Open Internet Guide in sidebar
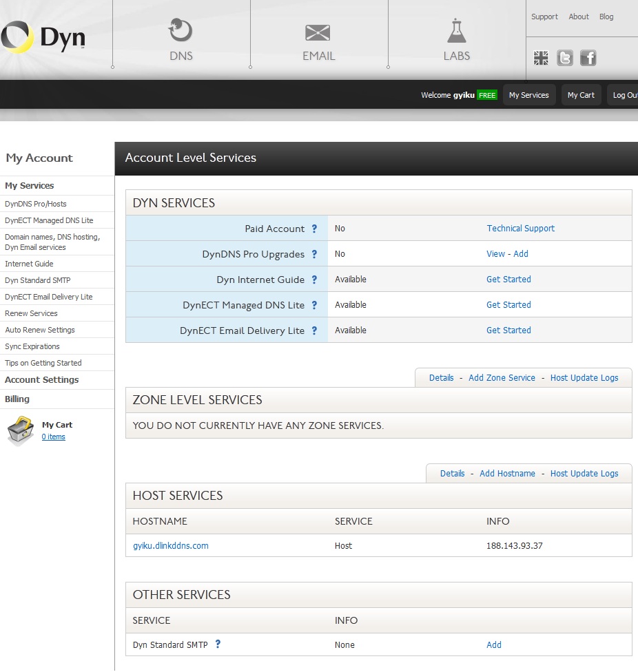This screenshot has height=672, width=638. (x=29, y=264)
